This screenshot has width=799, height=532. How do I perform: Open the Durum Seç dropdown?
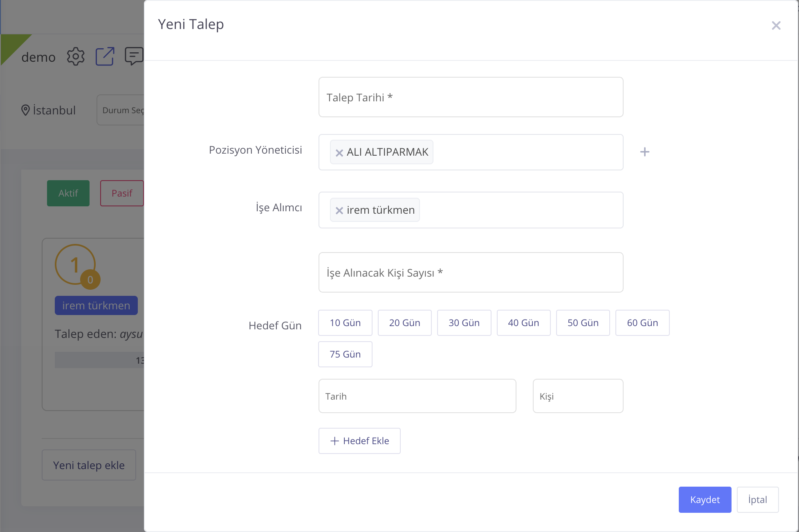coord(121,110)
